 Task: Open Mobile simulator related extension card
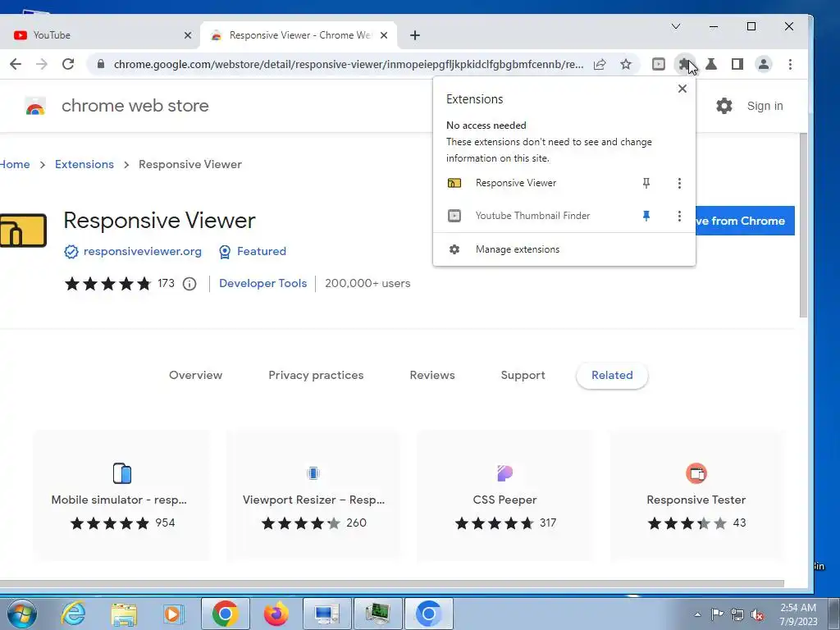(x=122, y=495)
